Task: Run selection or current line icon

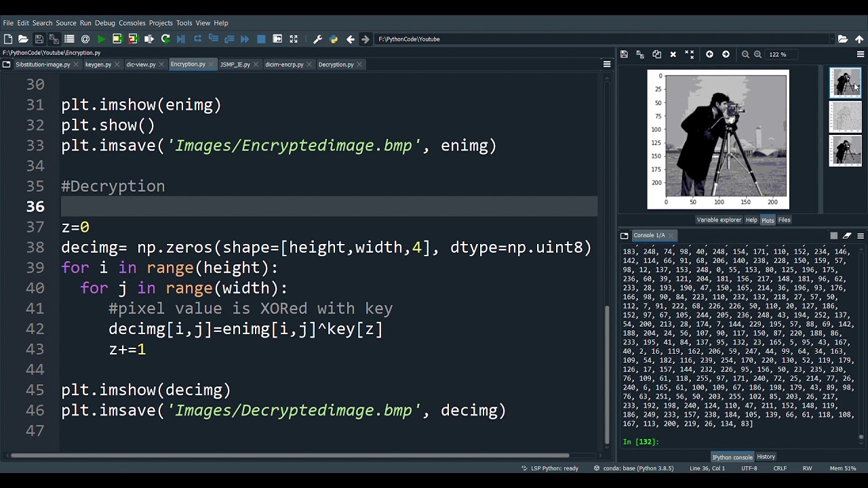Action: click(149, 39)
